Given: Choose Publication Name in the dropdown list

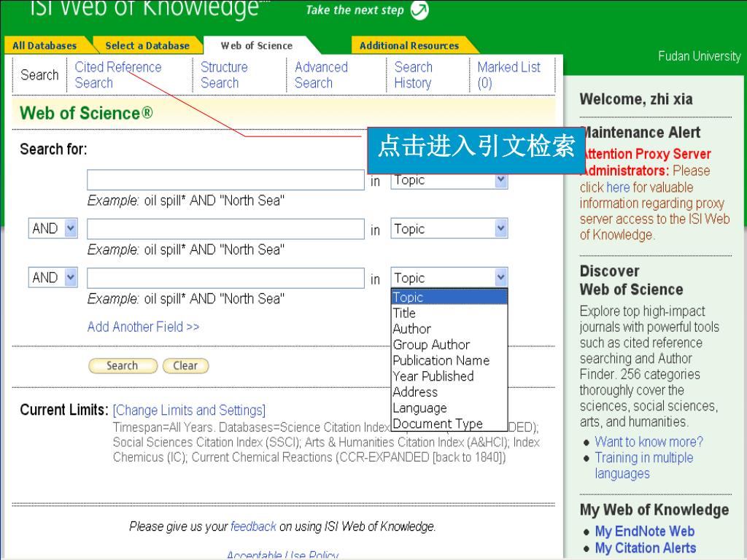Looking at the screenshot, I should tap(449, 360).
